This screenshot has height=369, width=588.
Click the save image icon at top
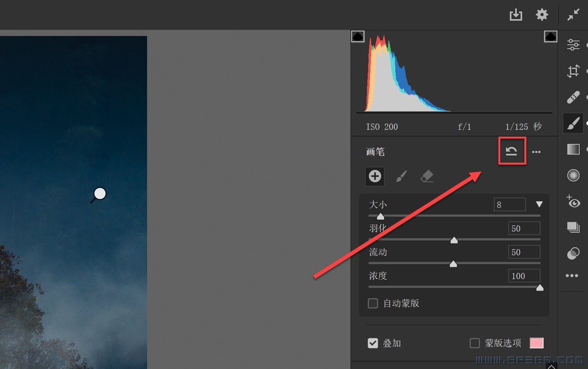(516, 15)
